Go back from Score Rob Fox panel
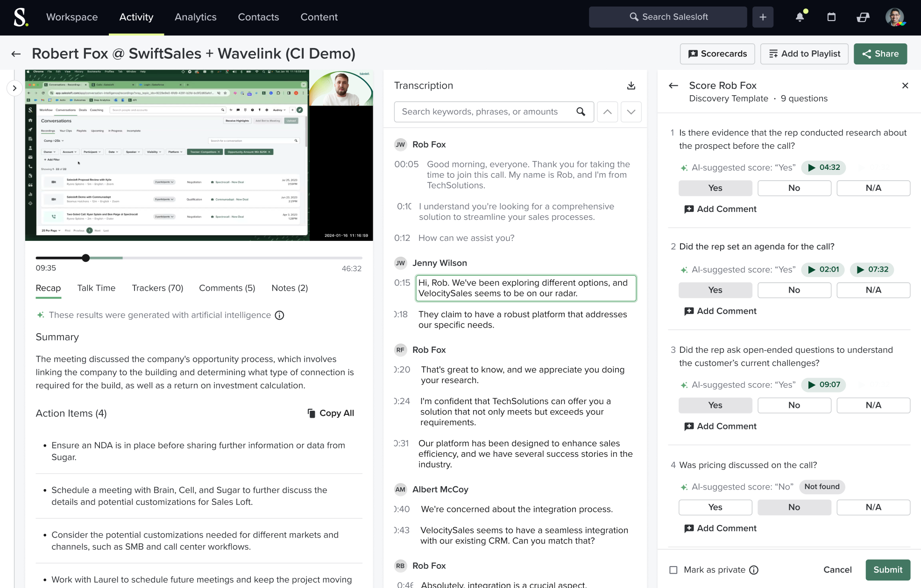Screen dimensions: 921x588 (673, 85)
